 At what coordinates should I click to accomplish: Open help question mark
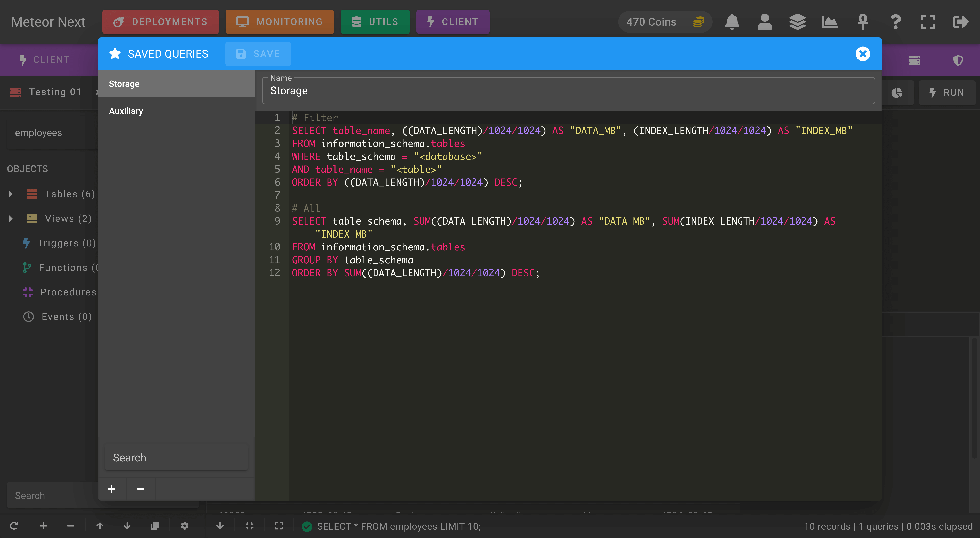pyautogui.click(x=896, y=22)
